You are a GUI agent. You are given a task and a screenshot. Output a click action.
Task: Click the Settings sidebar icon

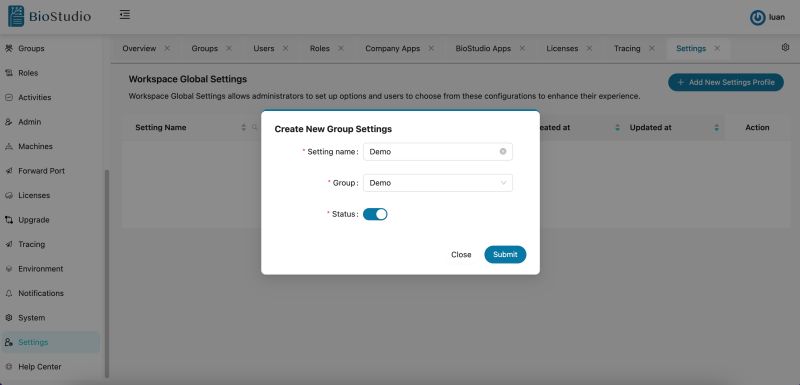(x=9, y=342)
